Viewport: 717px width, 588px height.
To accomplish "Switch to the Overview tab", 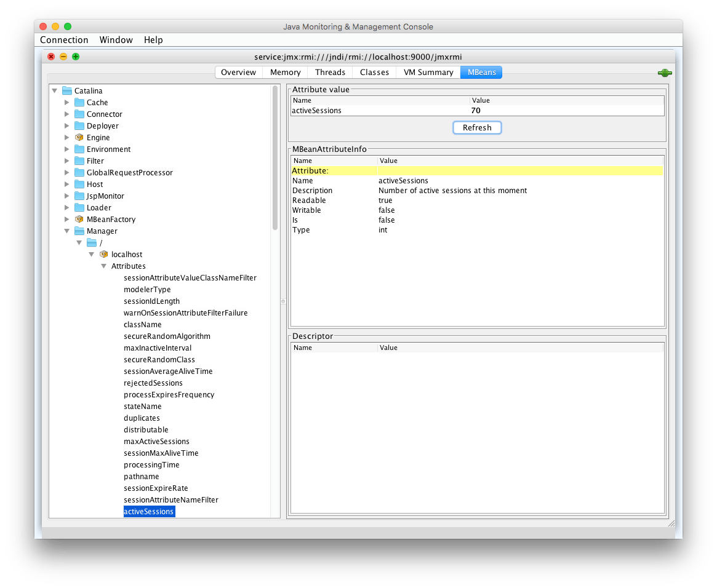I will click(x=238, y=72).
